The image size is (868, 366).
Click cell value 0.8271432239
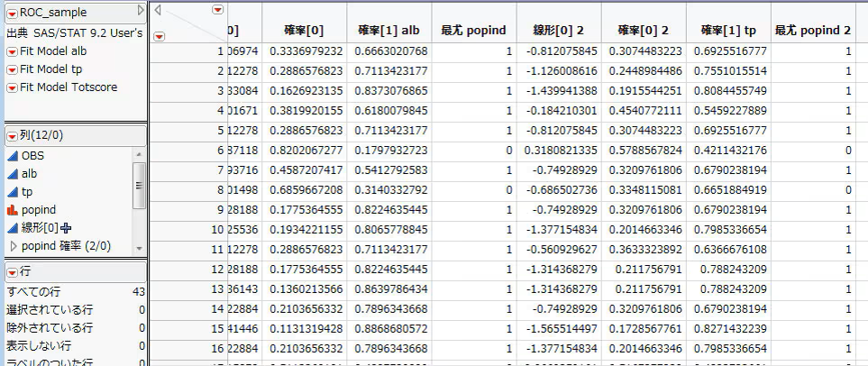[x=730, y=329]
